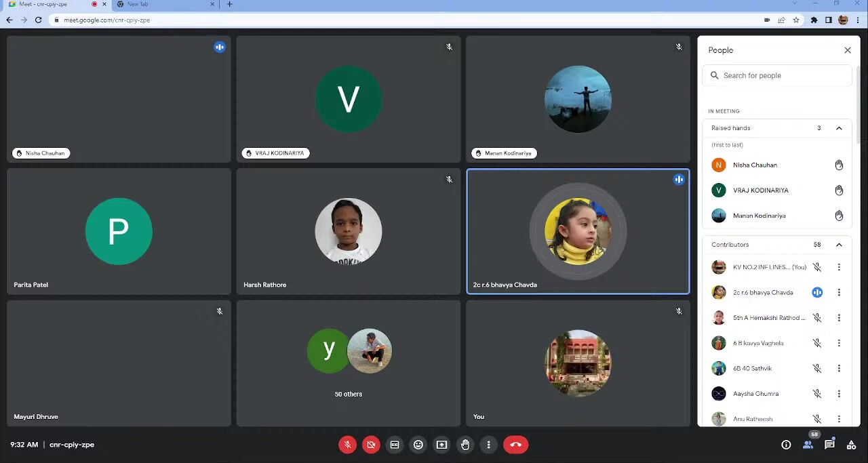Switch to the New Tab browser tab
Image resolution: width=868 pixels, height=463 pixels.
[x=163, y=4]
